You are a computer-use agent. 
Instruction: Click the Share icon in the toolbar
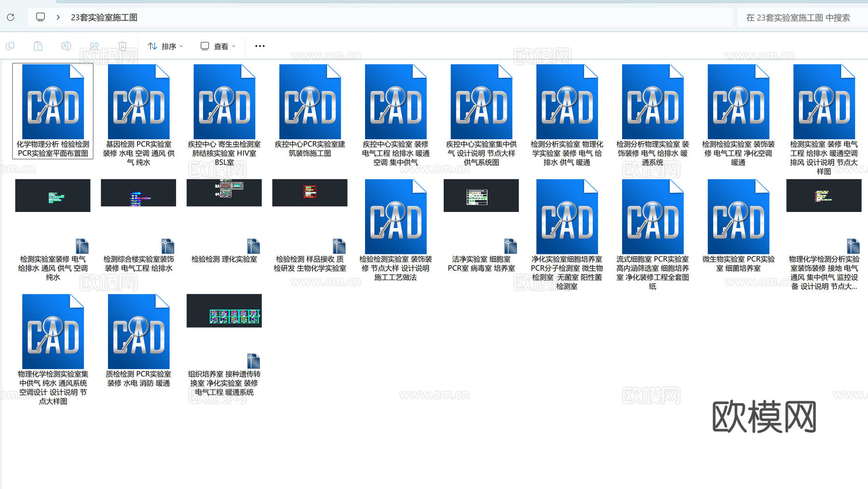[95, 46]
